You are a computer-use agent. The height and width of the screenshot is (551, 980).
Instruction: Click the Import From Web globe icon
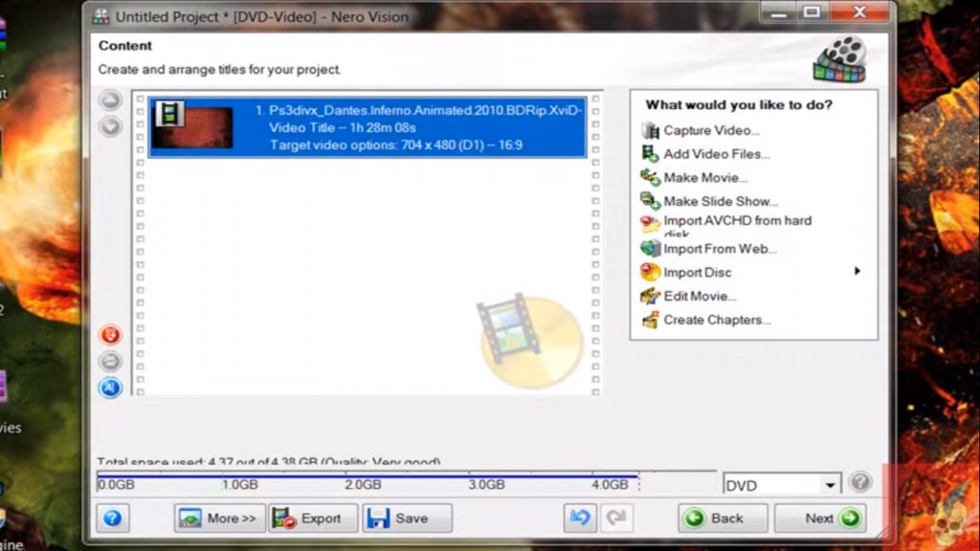click(650, 249)
